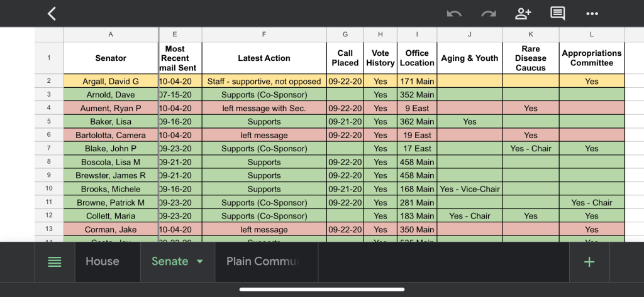Redo the last action
The height and width of the screenshot is (297, 644).
click(x=488, y=13)
